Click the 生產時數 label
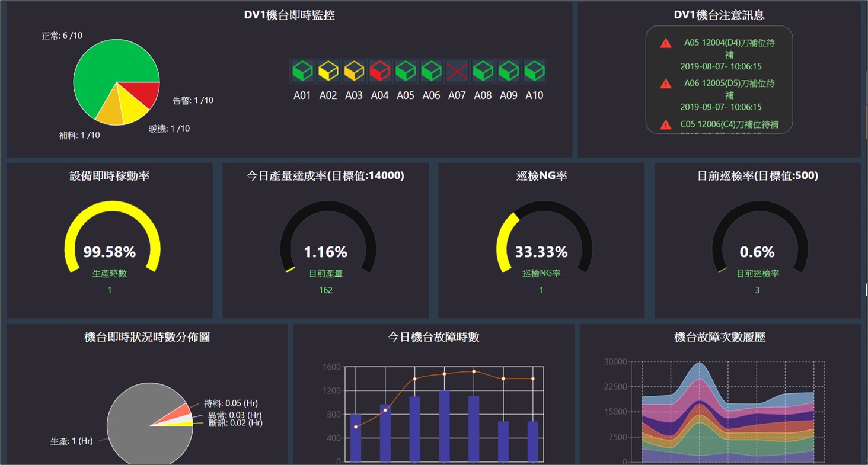Viewport: 868px width, 465px height. (x=110, y=274)
